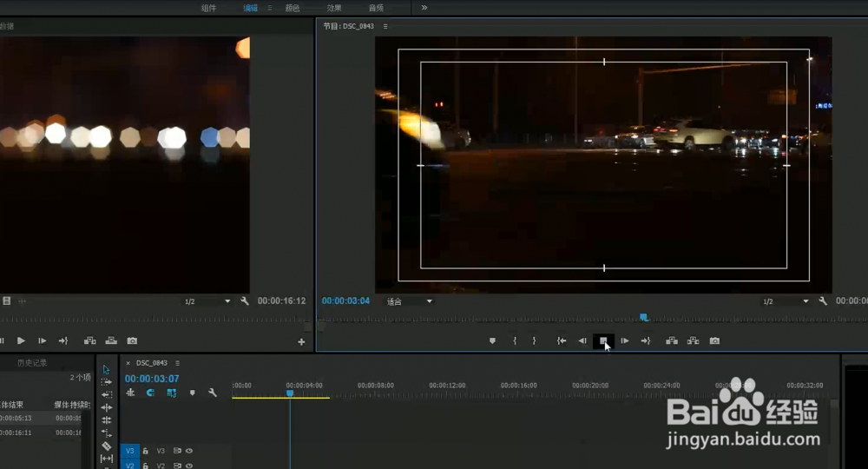
Task: Step back one frame in Program monitor
Action: pyautogui.click(x=582, y=341)
